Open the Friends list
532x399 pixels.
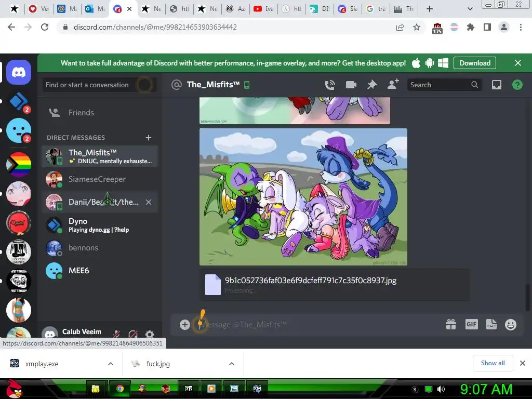(100, 113)
